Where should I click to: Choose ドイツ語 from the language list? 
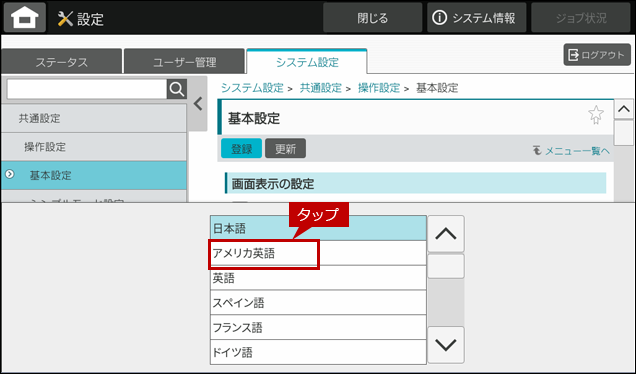pyautogui.click(x=318, y=352)
